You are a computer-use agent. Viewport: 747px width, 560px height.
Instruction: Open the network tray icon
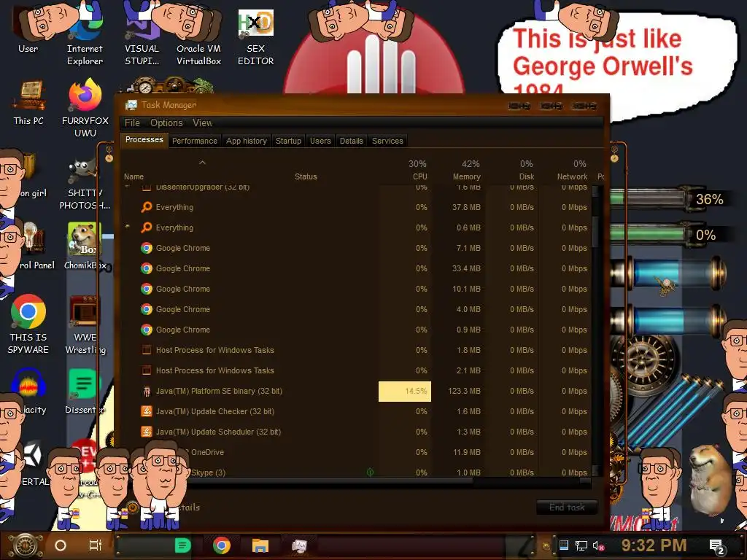[581, 545]
